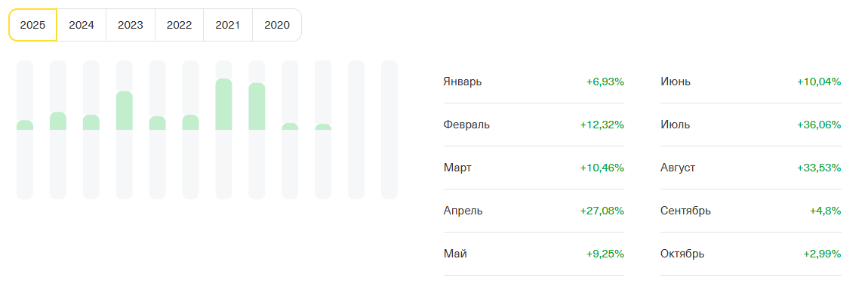The image size is (868, 305).
Task: Click the +36,06% value for Июль
Action: 818,125
